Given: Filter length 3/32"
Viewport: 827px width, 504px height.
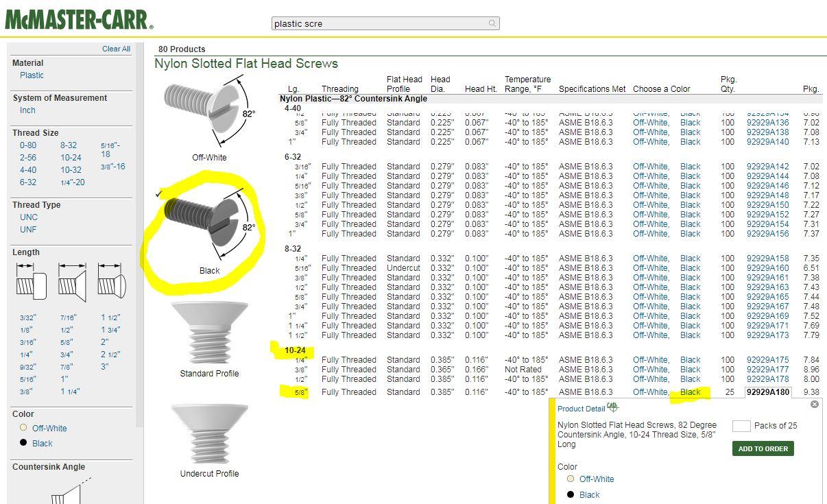Looking at the screenshot, I should point(28,318).
